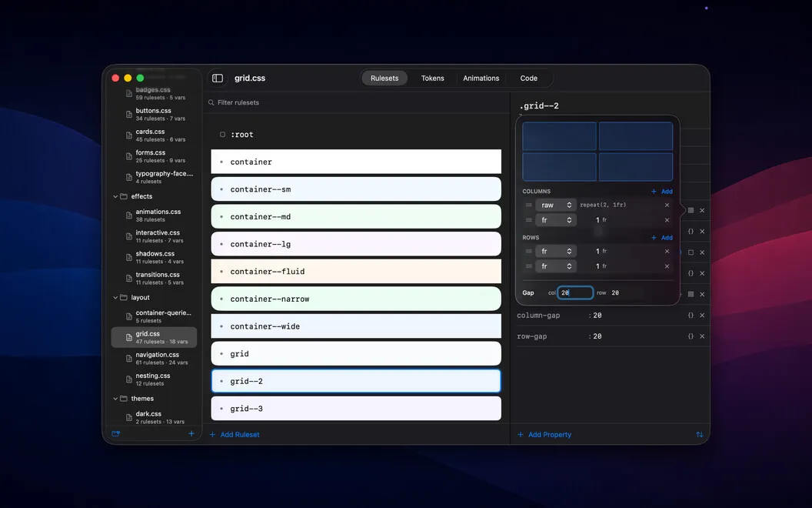812x508 pixels.
Task: Click the dashed square box icon in properties
Action: click(x=691, y=252)
